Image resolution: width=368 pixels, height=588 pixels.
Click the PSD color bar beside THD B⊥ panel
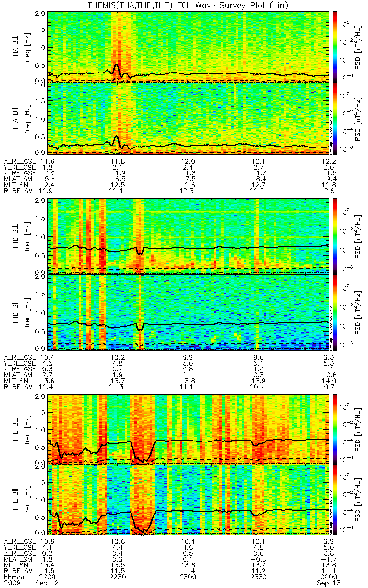tap(335, 236)
